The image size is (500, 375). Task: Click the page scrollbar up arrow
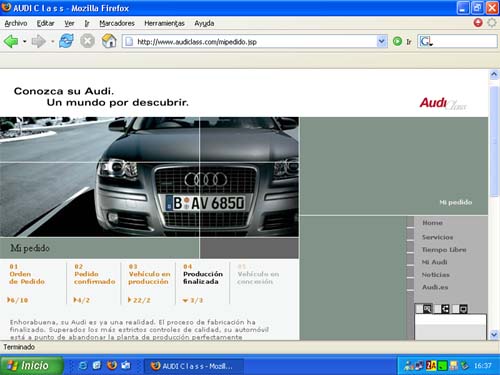coord(494,74)
